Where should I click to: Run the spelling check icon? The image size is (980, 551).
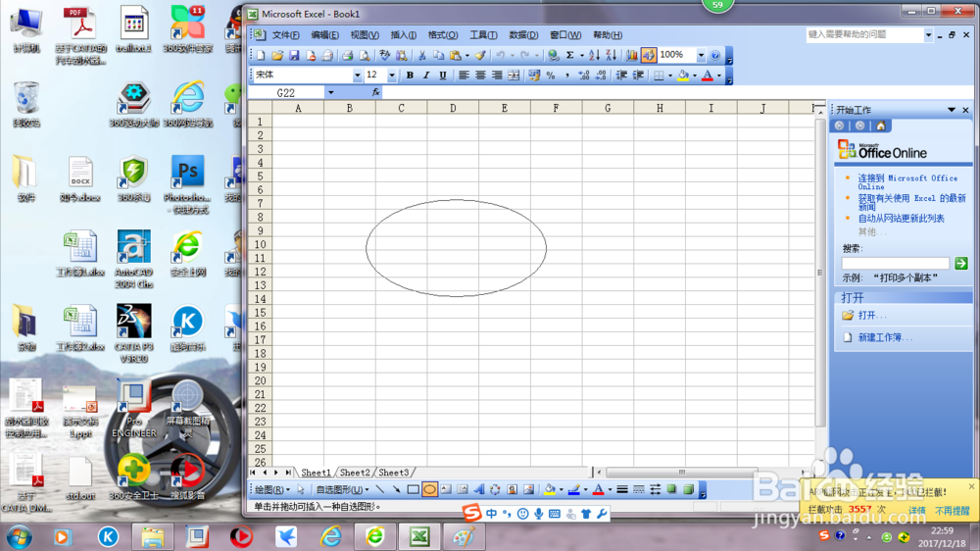(x=384, y=56)
